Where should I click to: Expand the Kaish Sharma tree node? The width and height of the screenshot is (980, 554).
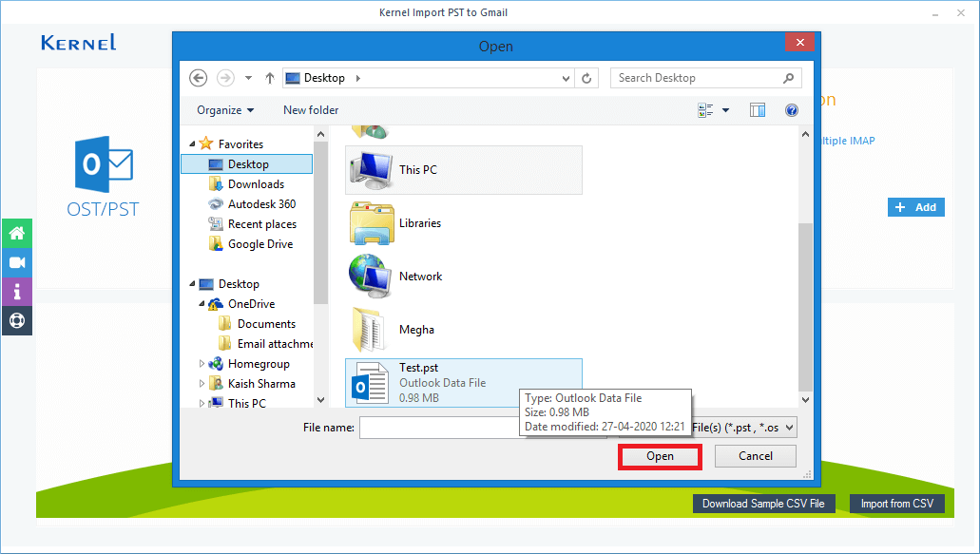pyautogui.click(x=202, y=384)
